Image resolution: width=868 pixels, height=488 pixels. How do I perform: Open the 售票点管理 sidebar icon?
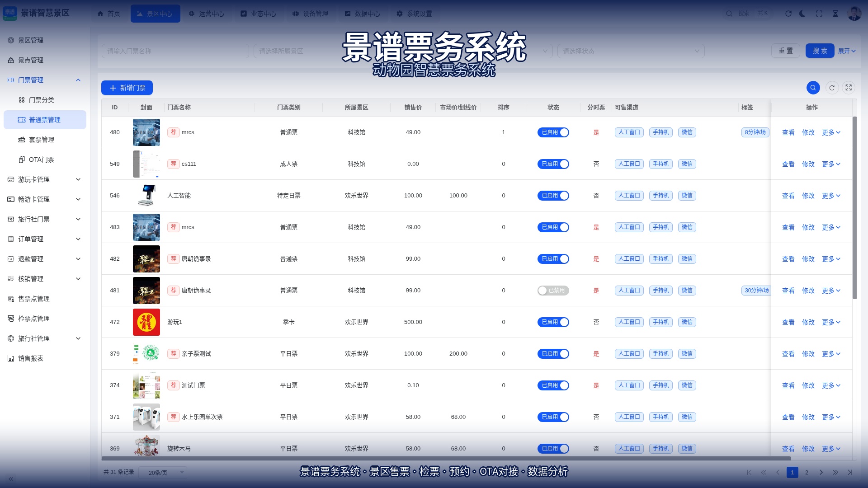11,299
